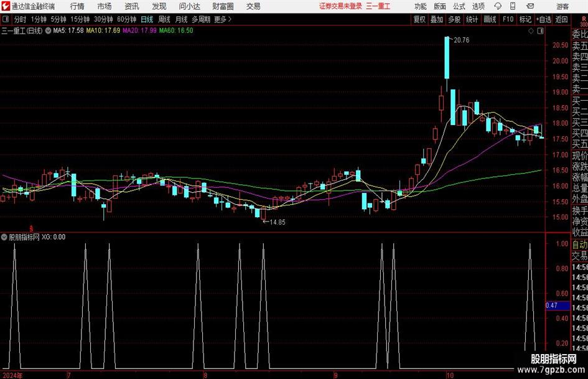Switch to 分时 chart tab
This screenshot has width=588, height=379.
coord(20,19)
